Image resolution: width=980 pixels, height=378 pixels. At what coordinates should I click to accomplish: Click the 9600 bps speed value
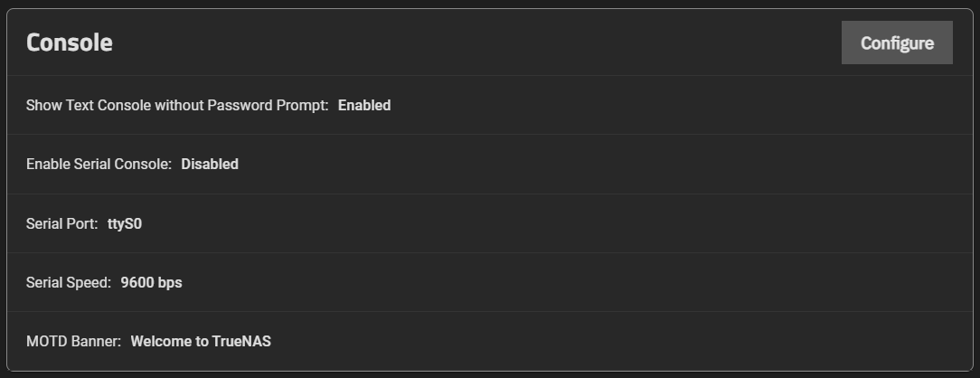point(151,282)
